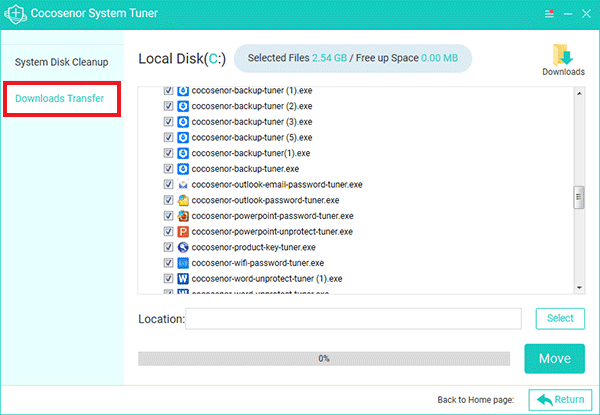Click the Selected Files 2.54 GB value
The width and height of the screenshot is (600, 415).
pos(329,58)
